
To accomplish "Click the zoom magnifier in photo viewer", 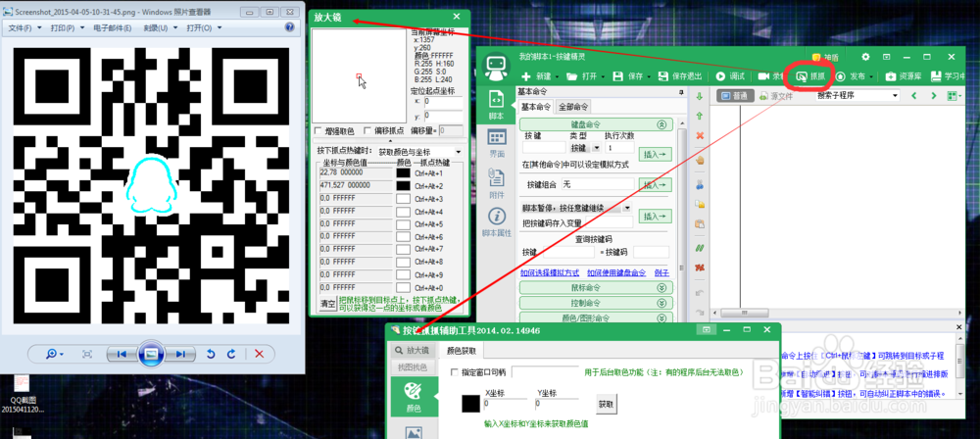I will coord(54,354).
